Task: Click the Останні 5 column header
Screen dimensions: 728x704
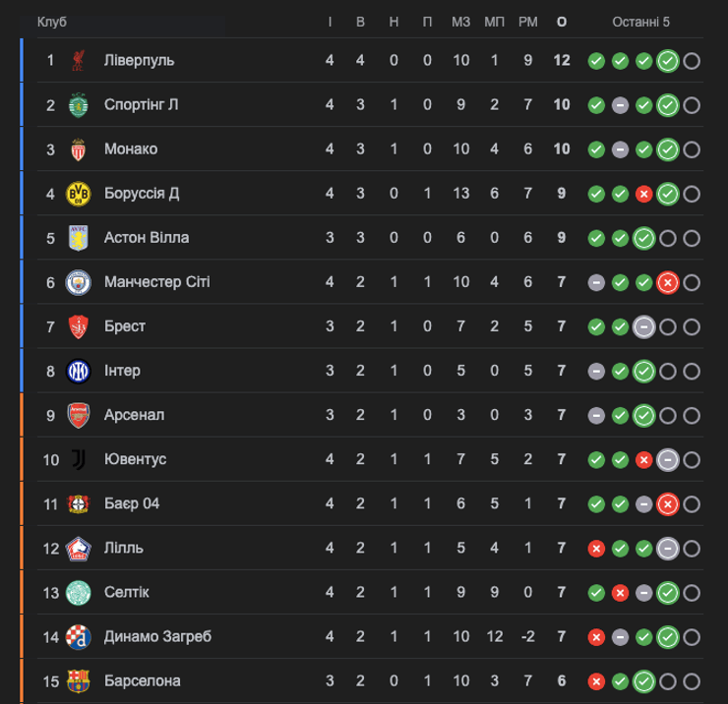Action: [x=640, y=22]
